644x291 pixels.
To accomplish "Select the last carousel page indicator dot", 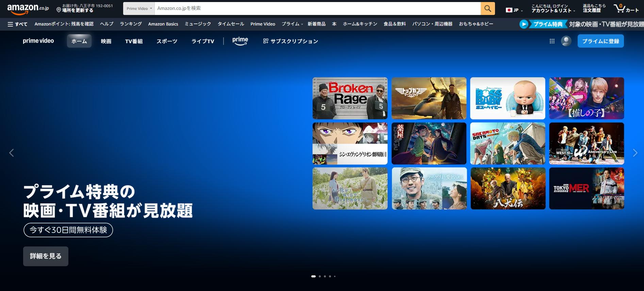I will tap(335, 276).
